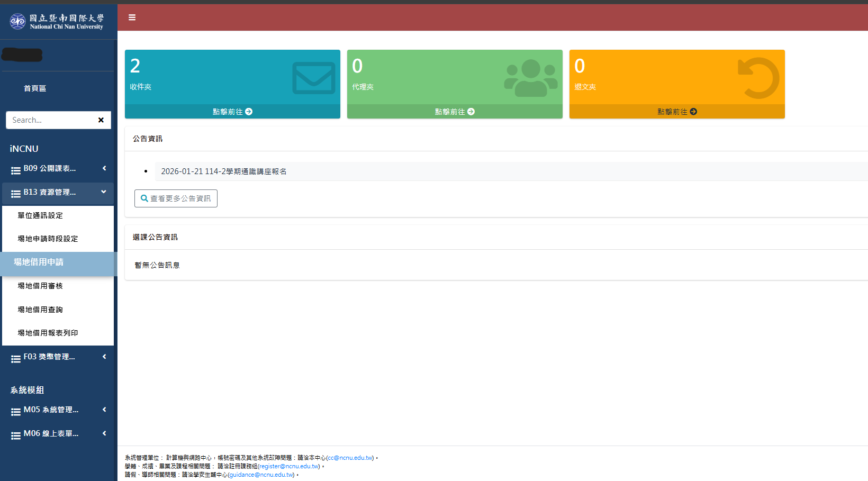Click 查看更多公告資訊 button
Screen dimensions: 868x481
click(x=176, y=198)
